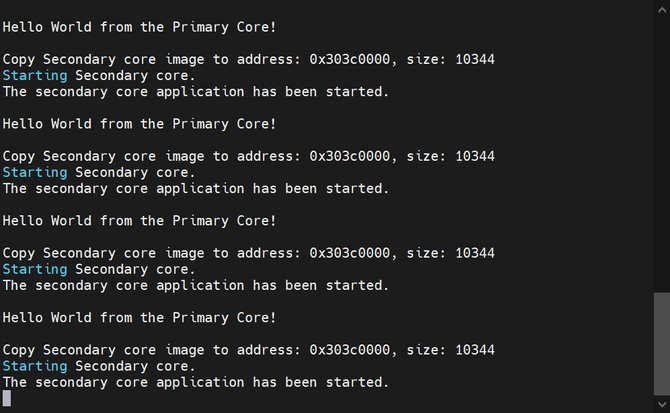
Task: Click the topmost "The secondary core application" line
Action: tap(195, 91)
